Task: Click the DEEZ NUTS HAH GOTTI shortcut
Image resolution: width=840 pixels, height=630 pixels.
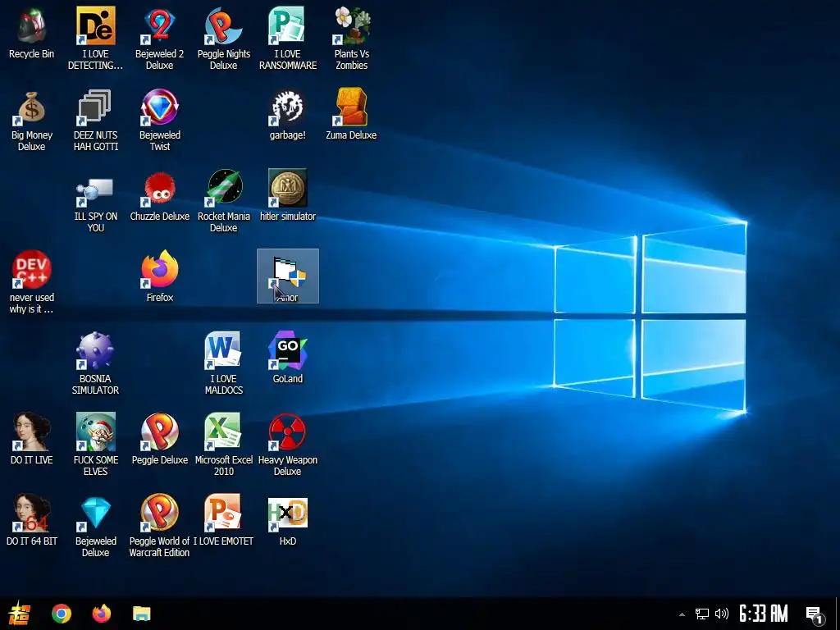Action: [x=95, y=107]
